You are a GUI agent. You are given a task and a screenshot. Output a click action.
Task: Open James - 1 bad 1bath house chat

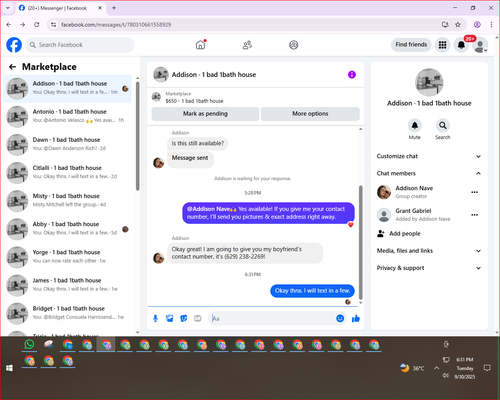coord(67,285)
